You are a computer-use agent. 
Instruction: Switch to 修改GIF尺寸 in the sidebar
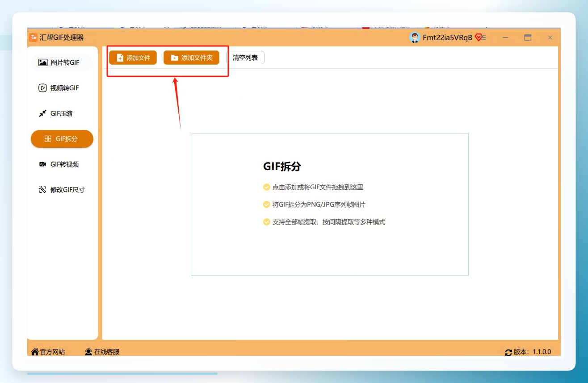click(x=62, y=190)
